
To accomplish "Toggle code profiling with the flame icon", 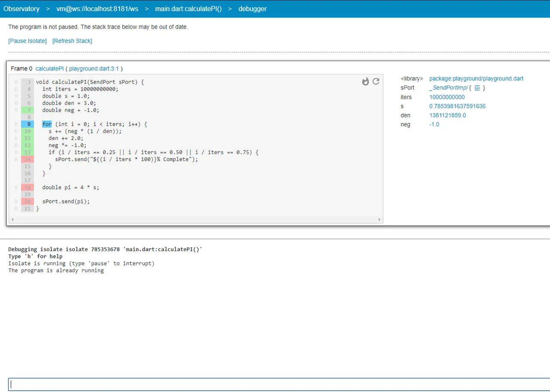I will [x=365, y=82].
